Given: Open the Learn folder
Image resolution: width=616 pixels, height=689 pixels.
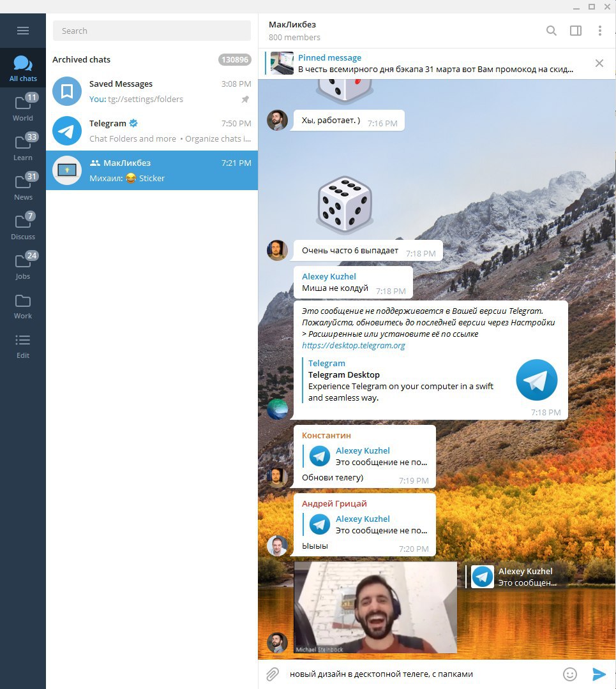Looking at the screenshot, I should (23, 147).
